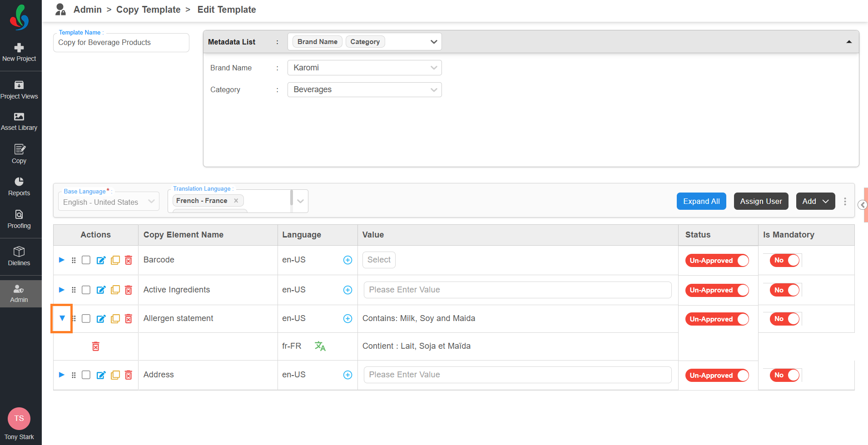Check the Barcode row checkbox
The image size is (868, 445).
pyautogui.click(x=86, y=260)
